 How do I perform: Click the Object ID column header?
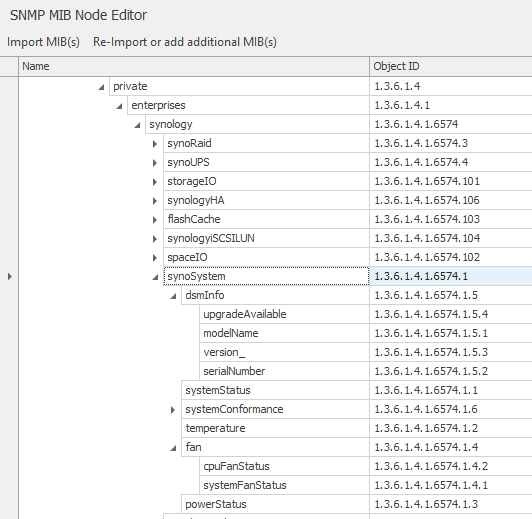451,66
